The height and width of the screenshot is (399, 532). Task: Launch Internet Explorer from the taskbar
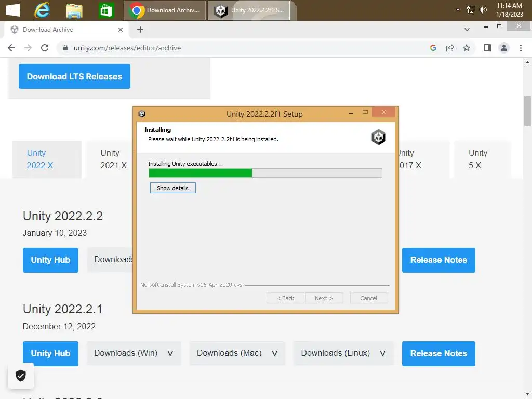[x=42, y=10]
